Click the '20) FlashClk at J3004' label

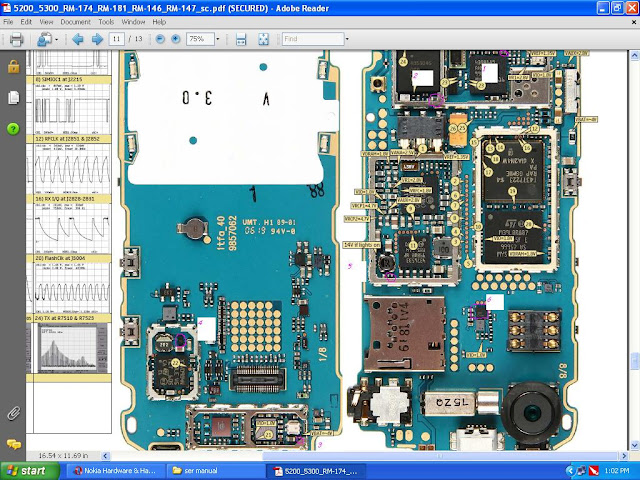60,258
